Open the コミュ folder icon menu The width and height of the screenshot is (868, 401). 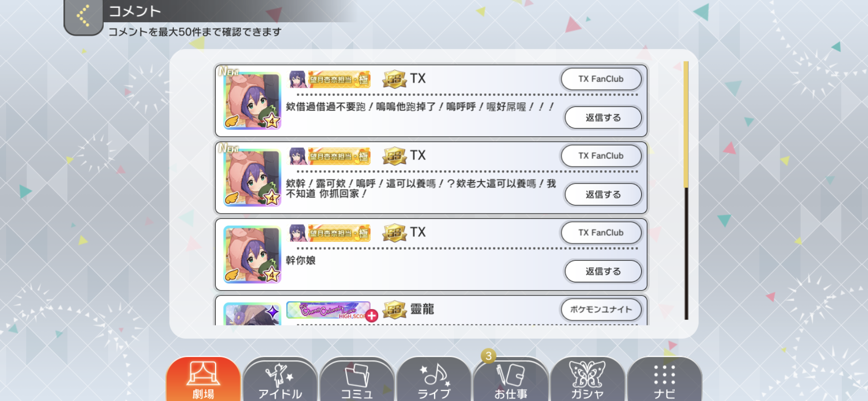click(357, 380)
